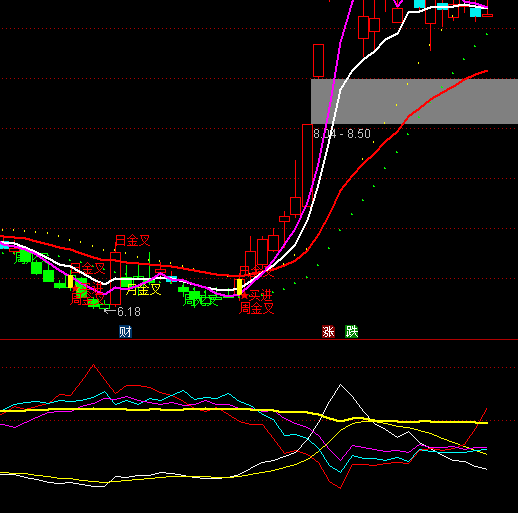This screenshot has width=518, height=513.
Task: Select the yellow candle next to right 买进 star
Action: click(x=239, y=287)
